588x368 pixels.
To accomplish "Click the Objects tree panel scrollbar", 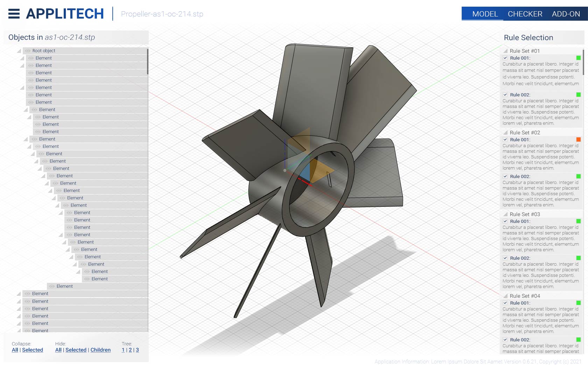I will pyautogui.click(x=148, y=61).
